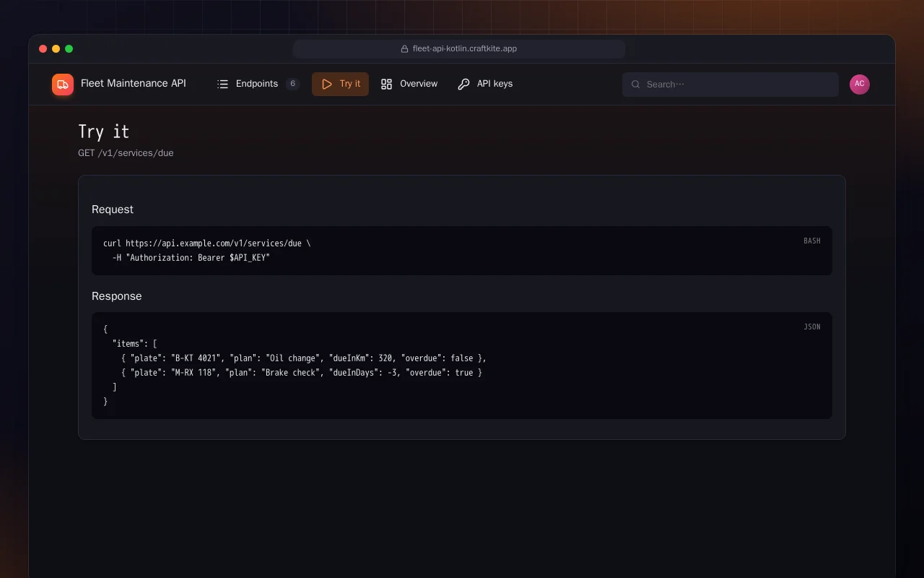The width and height of the screenshot is (924, 578).
Task: Go to the API keys tab
Action: point(485,84)
